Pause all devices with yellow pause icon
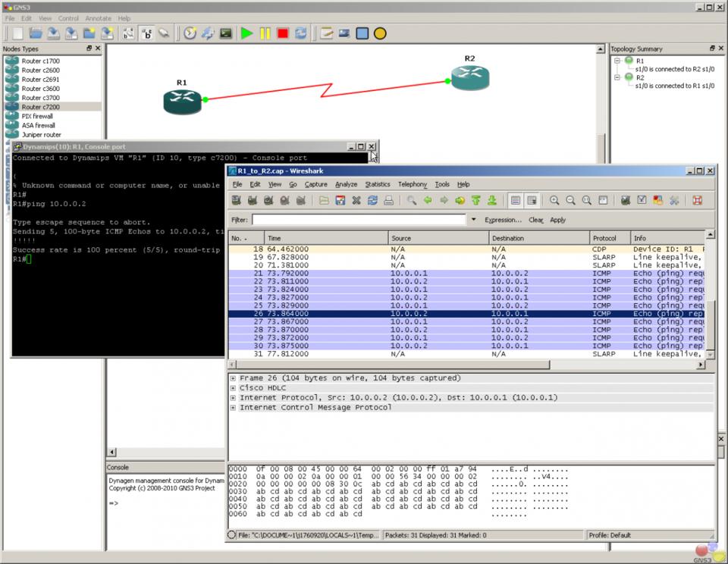 265,33
